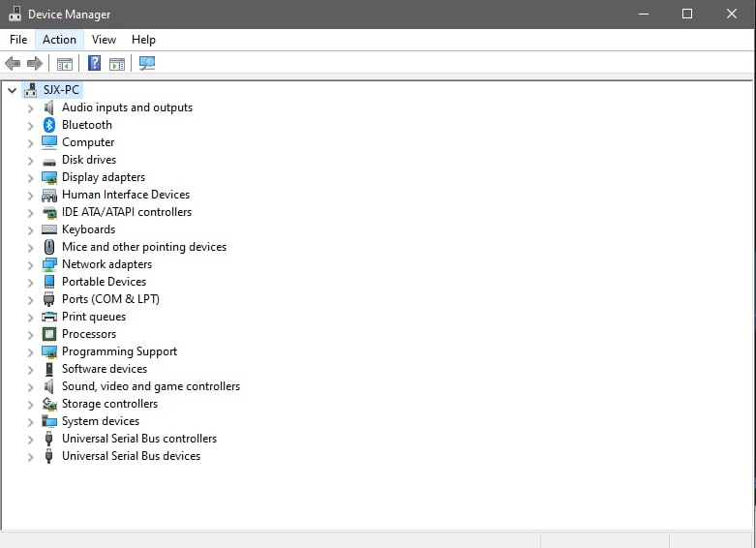Screen dimensions: 756x548
Task: Expand the System devices chevron
Action: (30, 421)
